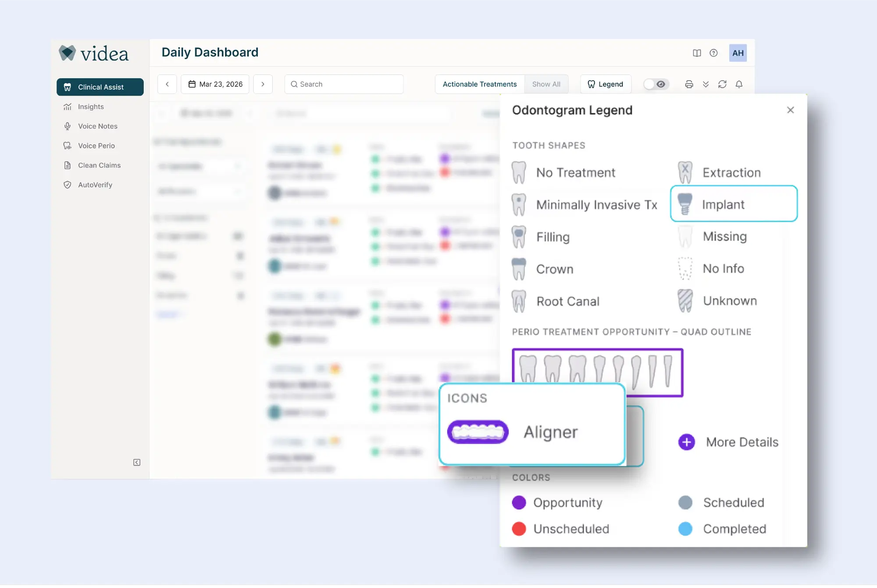Click the AH user avatar

[x=738, y=53]
